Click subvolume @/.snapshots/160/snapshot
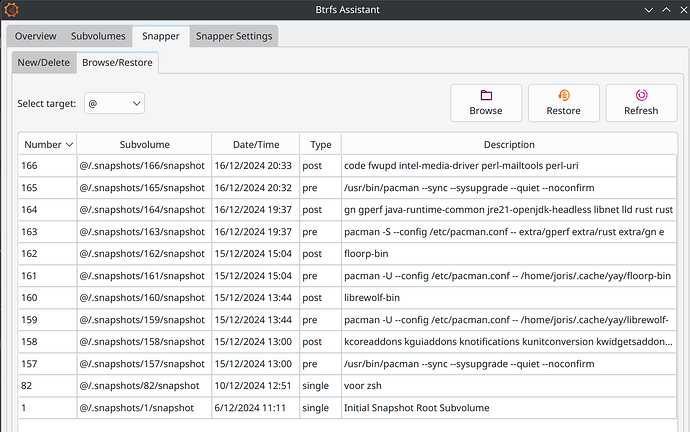 point(142,298)
